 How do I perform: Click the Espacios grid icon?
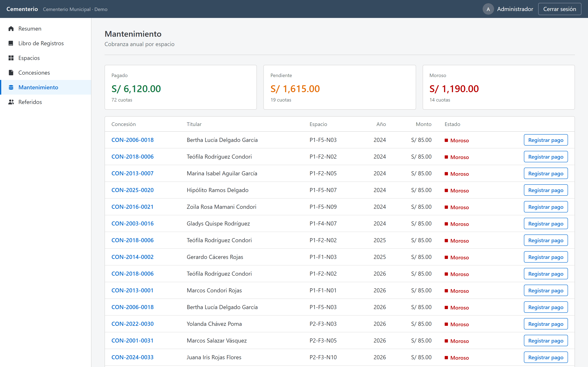11,58
